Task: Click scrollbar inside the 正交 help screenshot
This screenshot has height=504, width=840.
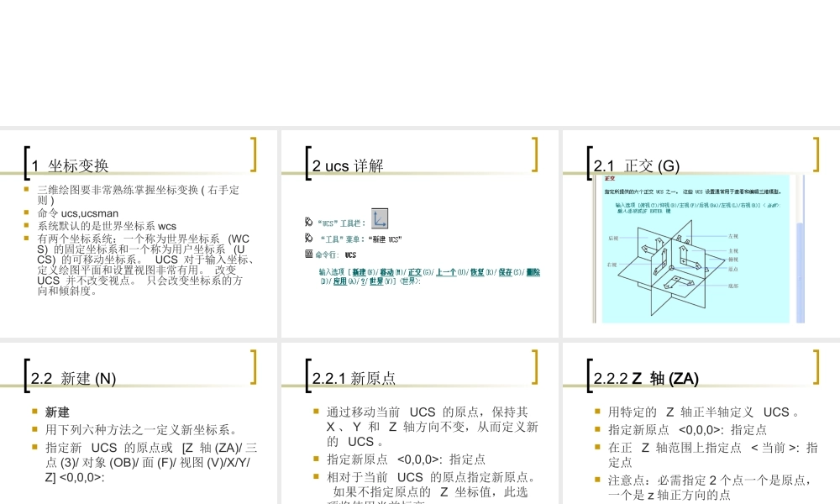Action: point(801,249)
